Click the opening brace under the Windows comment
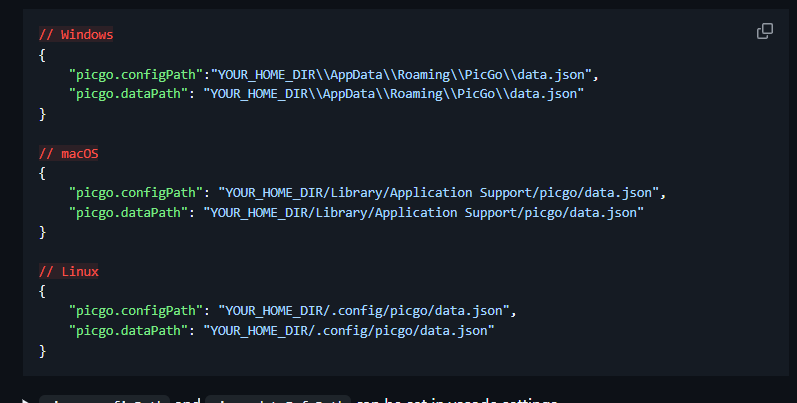 pyautogui.click(x=43, y=55)
